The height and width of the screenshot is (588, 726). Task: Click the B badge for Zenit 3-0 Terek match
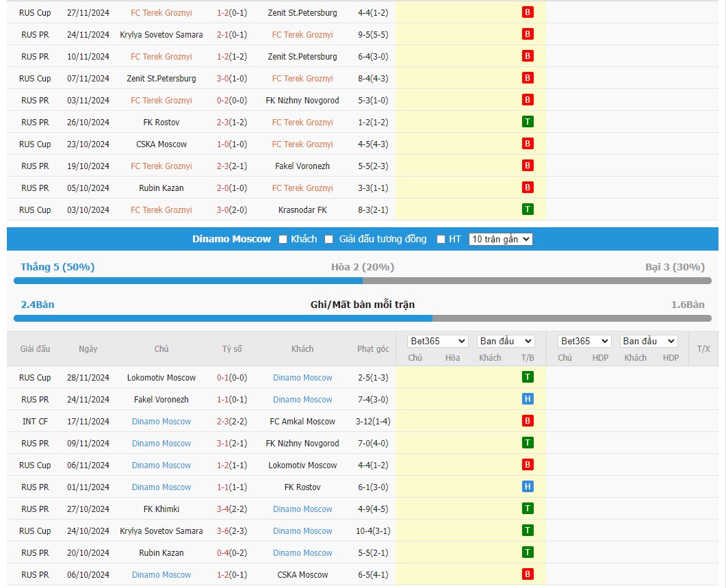pyautogui.click(x=528, y=78)
